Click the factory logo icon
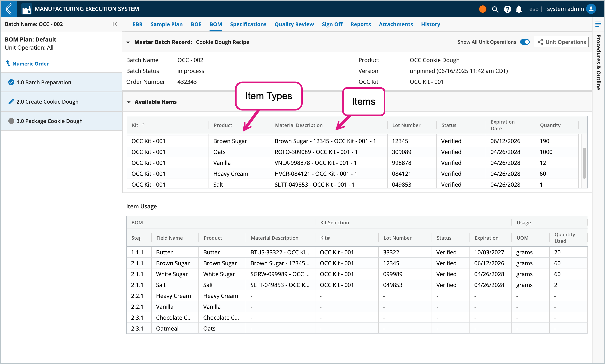Viewport: 605px width, 364px height. point(26,9)
